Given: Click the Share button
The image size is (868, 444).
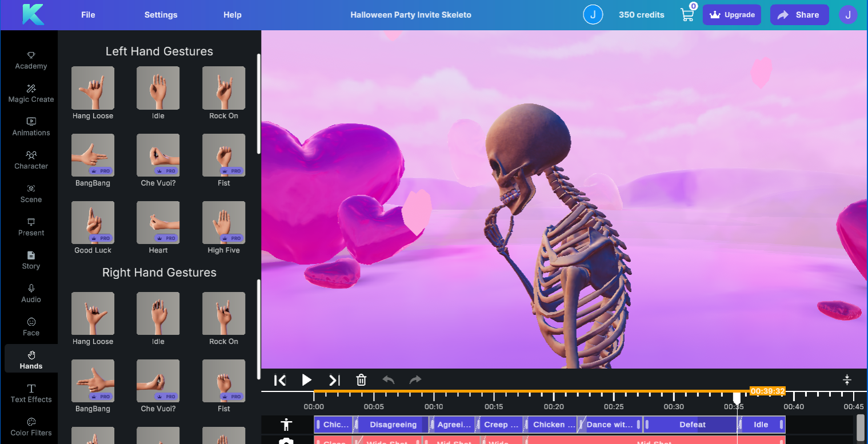Looking at the screenshot, I should coord(799,14).
